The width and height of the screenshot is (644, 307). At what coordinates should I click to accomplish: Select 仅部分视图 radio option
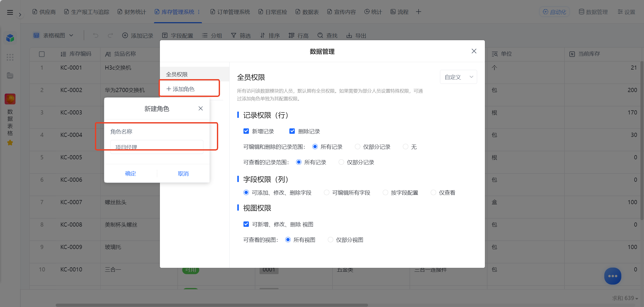[330, 240]
